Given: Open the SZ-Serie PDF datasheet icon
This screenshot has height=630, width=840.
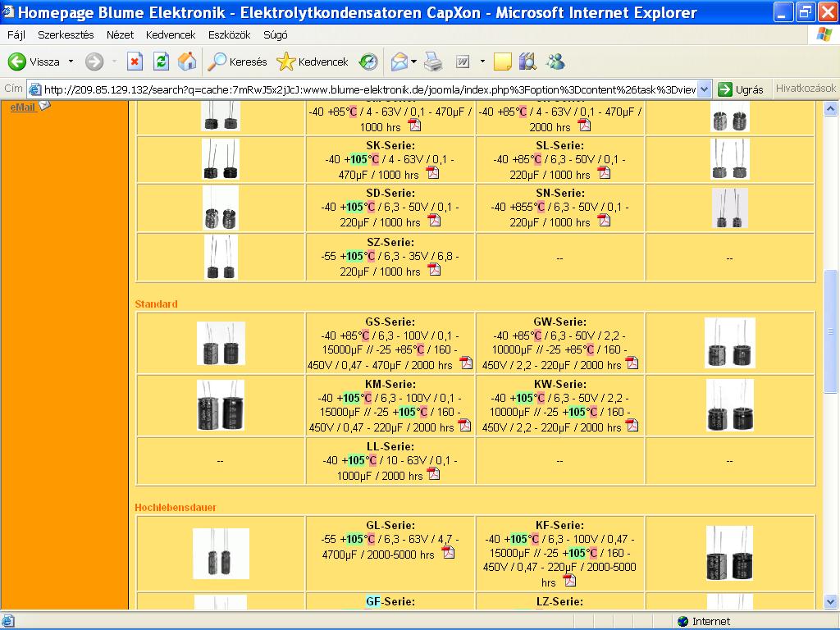Looking at the screenshot, I should [x=434, y=270].
